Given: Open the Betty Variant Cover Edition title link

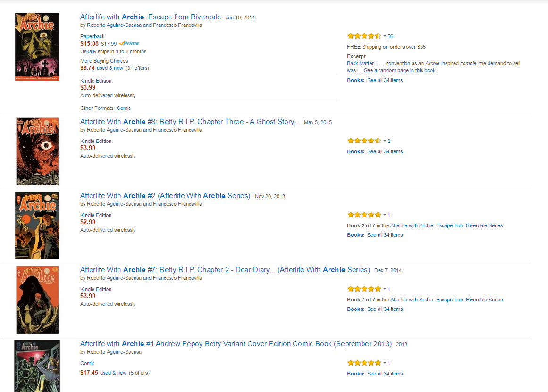Looking at the screenshot, I should tap(236, 344).
